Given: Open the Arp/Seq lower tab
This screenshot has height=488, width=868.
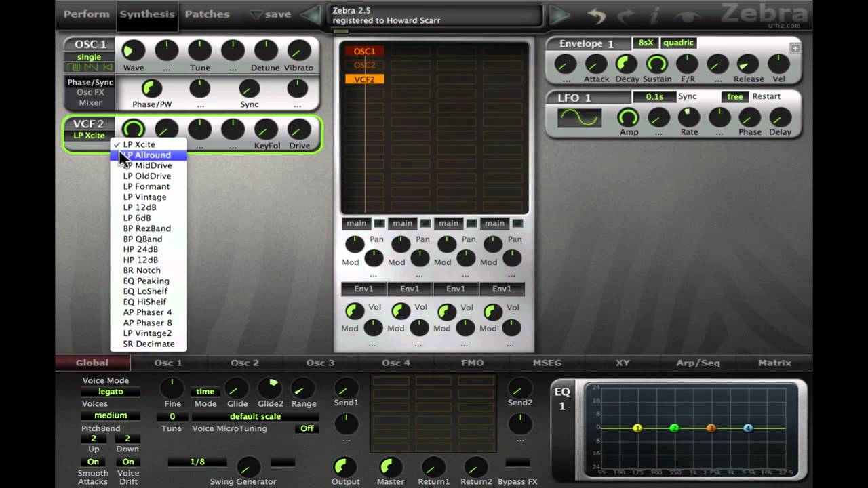Looking at the screenshot, I should click(x=698, y=363).
